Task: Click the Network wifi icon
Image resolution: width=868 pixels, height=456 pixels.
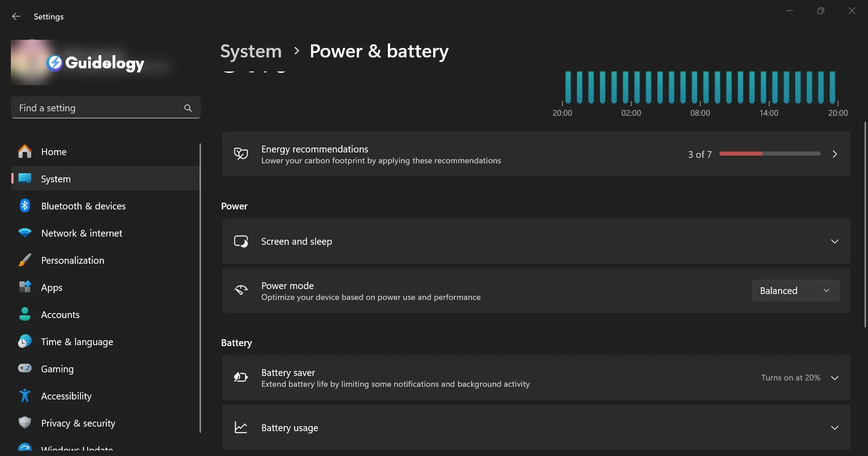Action: pos(25,233)
